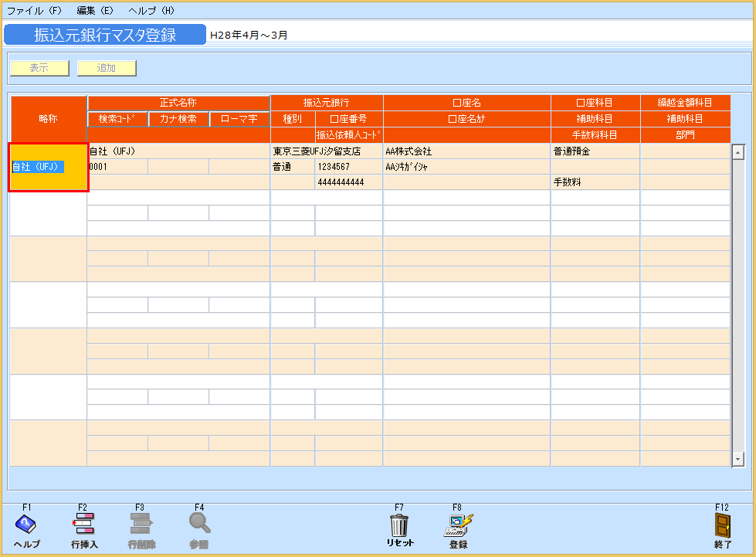
Task: Click the account number field 1234567
Action: (x=348, y=167)
